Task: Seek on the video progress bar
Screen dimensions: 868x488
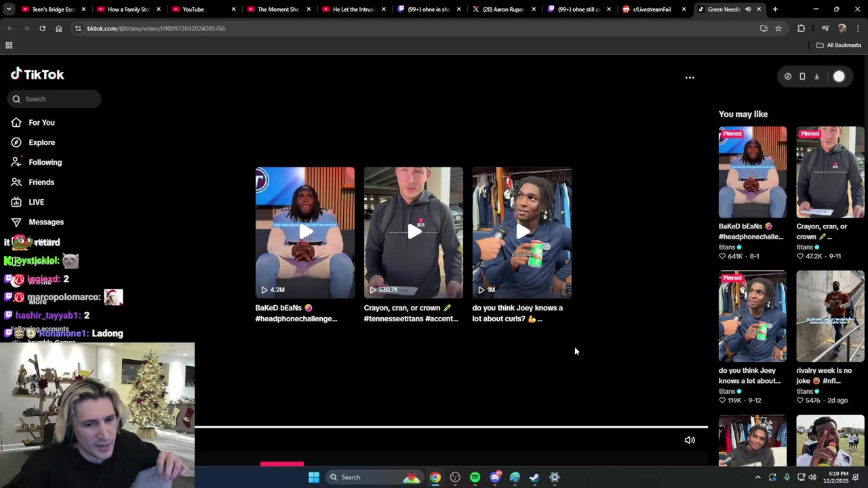Action: pyautogui.click(x=451, y=427)
